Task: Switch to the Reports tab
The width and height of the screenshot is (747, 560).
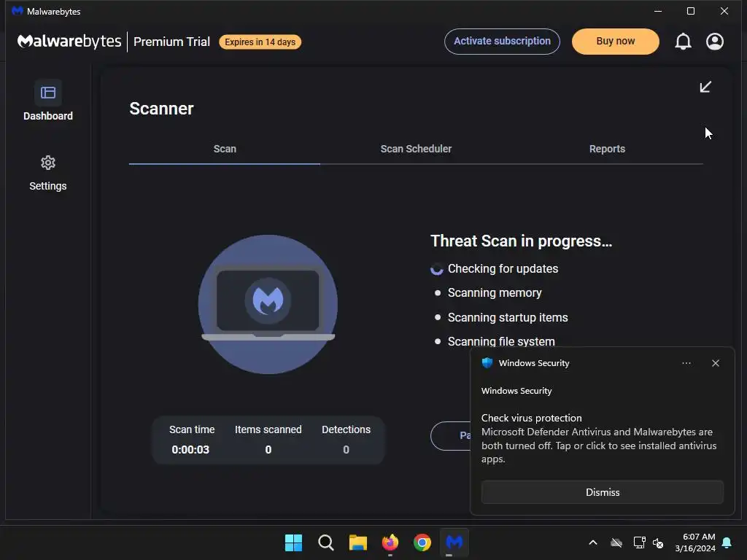Action: (607, 149)
